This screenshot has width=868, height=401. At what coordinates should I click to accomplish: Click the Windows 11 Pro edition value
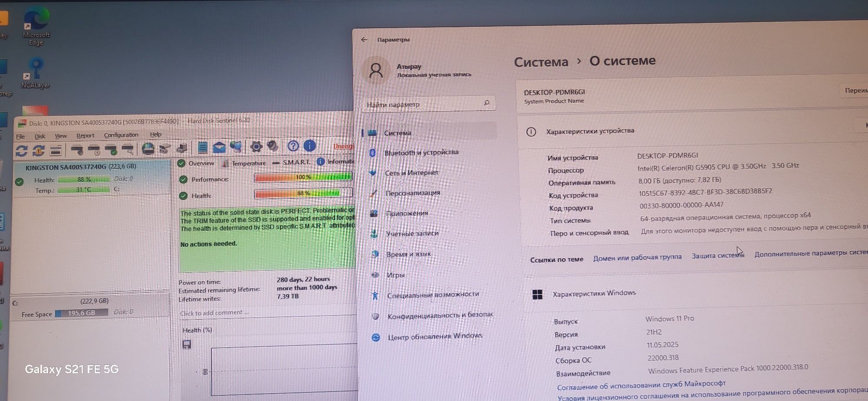coord(670,319)
